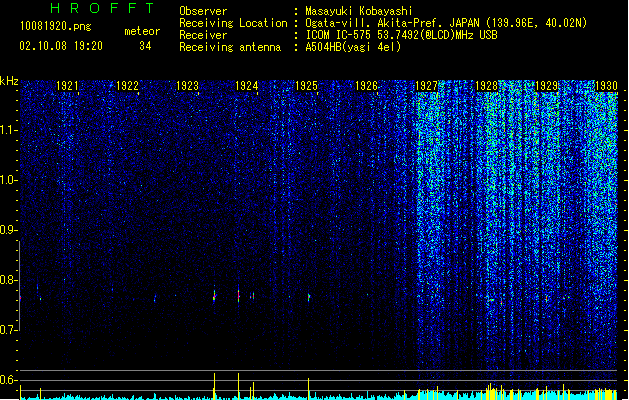Click the 1.1 kHz axis label

click(x=8, y=130)
